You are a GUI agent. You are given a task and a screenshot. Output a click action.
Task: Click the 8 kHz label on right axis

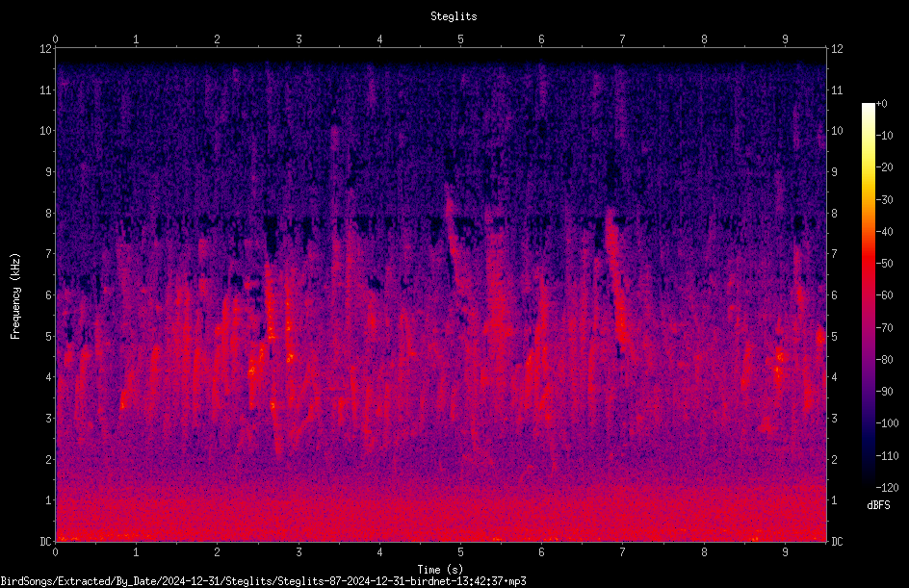pos(834,214)
